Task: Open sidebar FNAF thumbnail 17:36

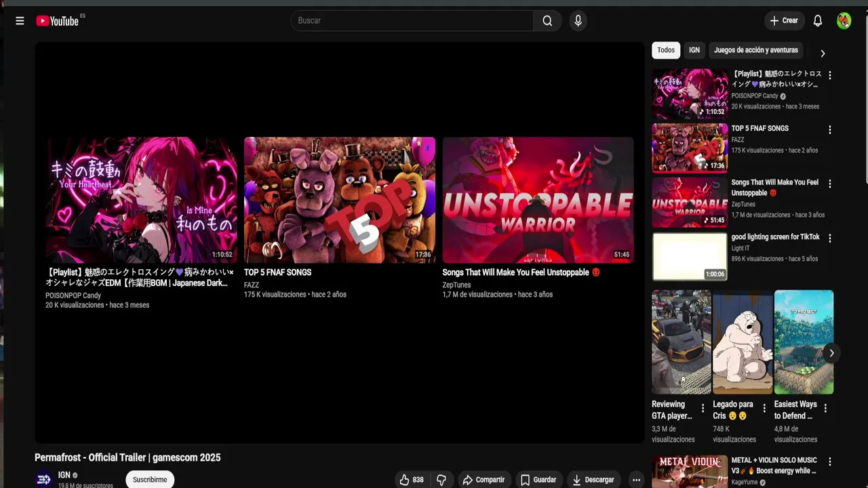Action: (690, 148)
